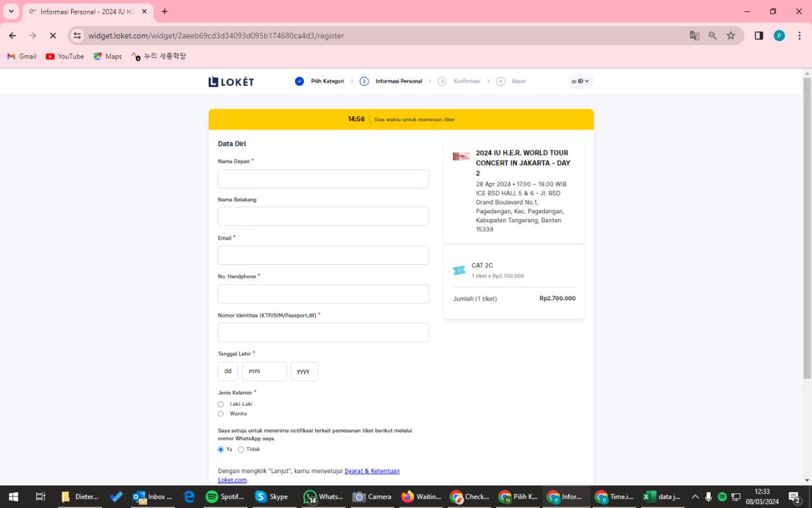Image resolution: width=812 pixels, height=508 pixels.
Task: Click the CAT 2C ticket icon
Action: tap(459, 270)
